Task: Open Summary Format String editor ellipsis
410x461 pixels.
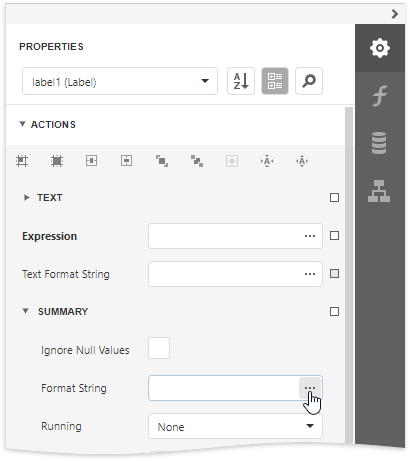Action: 310,388
